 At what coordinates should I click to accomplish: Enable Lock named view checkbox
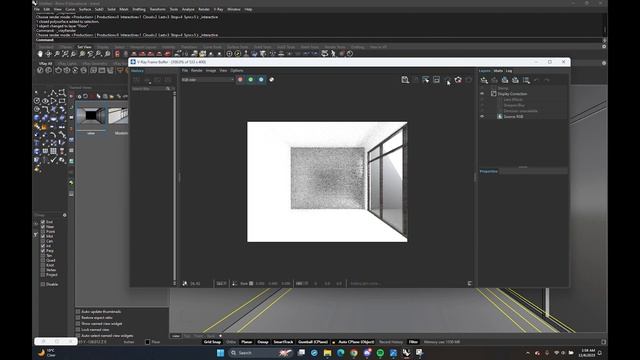78,329
